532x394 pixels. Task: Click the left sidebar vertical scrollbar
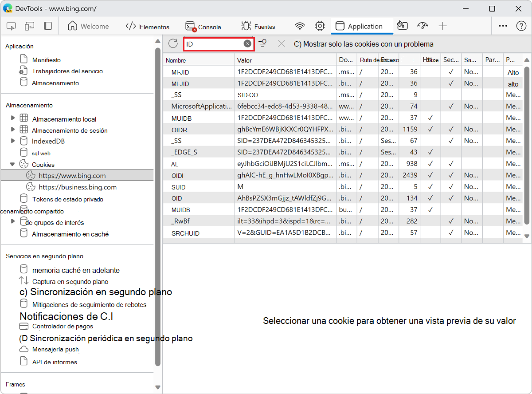[157, 207]
